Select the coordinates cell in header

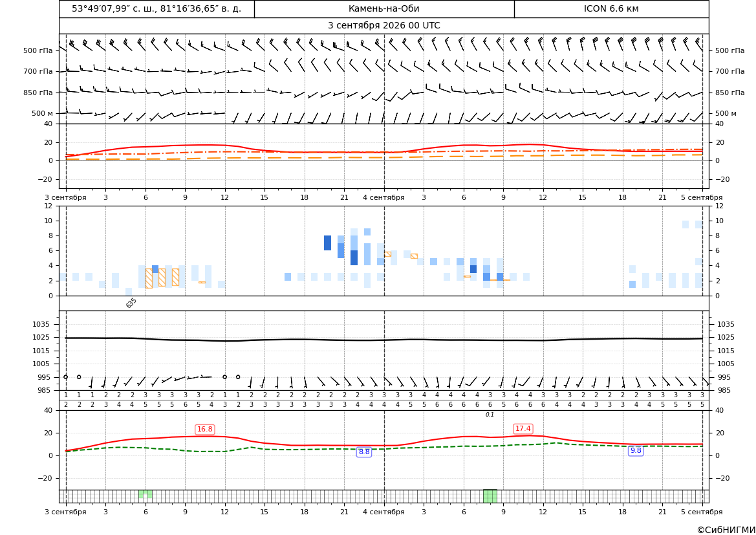tap(157, 8)
